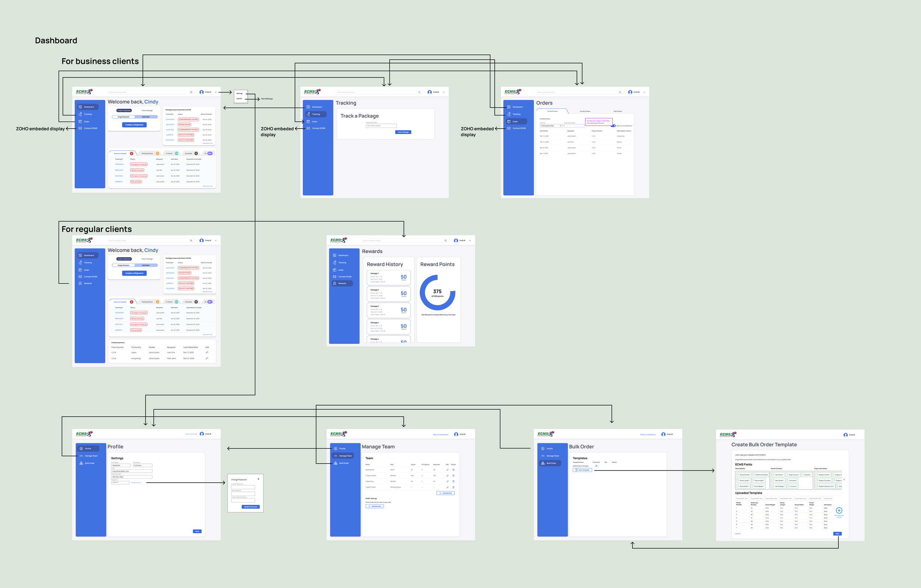The width and height of the screenshot is (921, 588).
Task: Click edit pencil for Freddy Franklin
Action: (x=448, y=487)
